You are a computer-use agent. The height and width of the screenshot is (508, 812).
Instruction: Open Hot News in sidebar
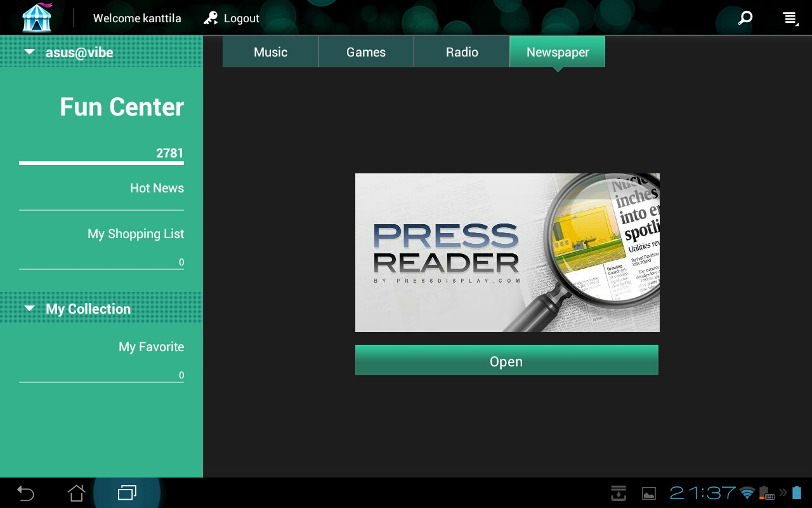click(157, 188)
